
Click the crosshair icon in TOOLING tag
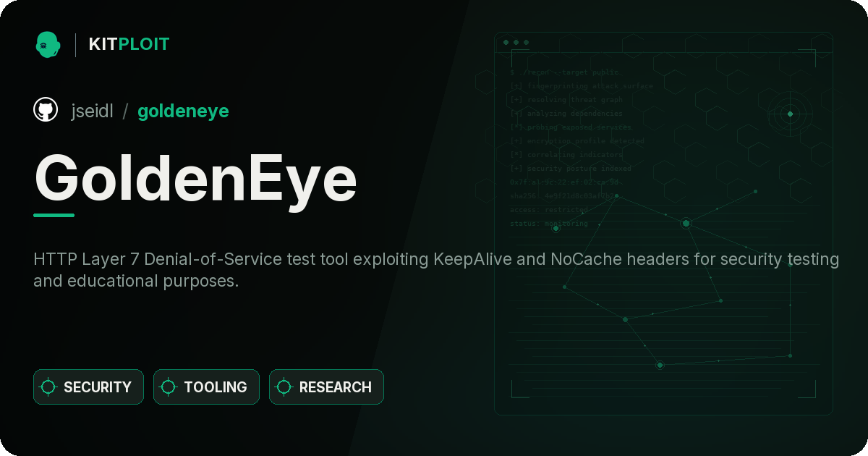point(169,387)
